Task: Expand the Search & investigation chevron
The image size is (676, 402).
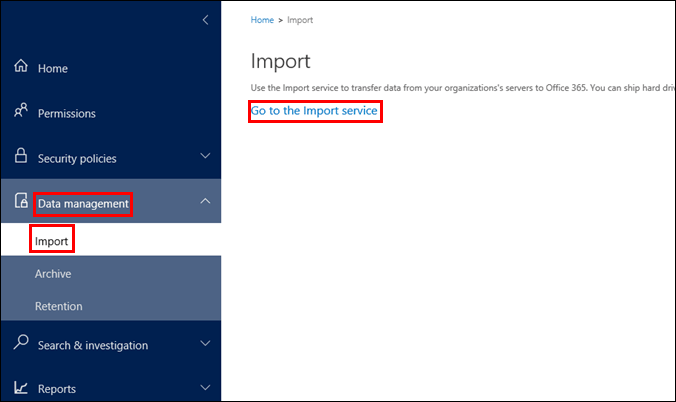Action: click(205, 344)
